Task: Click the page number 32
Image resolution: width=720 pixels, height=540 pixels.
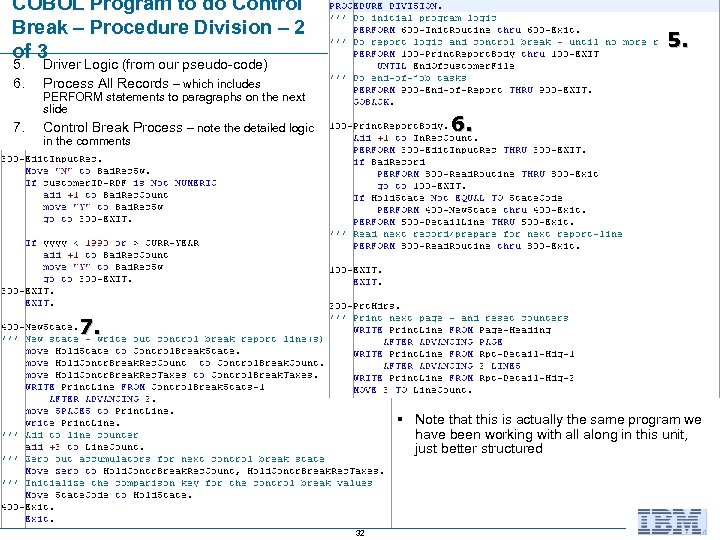Action: (360, 533)
